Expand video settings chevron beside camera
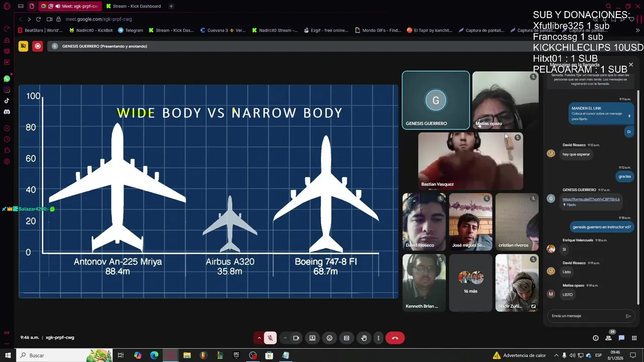644x362 pixels. tap(285, 338)
